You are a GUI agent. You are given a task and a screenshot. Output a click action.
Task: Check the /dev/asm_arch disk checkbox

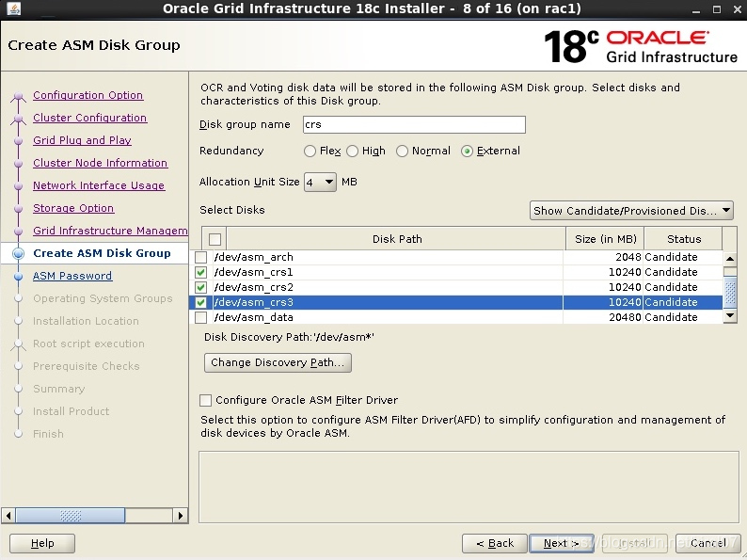click(x=201, y=257)
